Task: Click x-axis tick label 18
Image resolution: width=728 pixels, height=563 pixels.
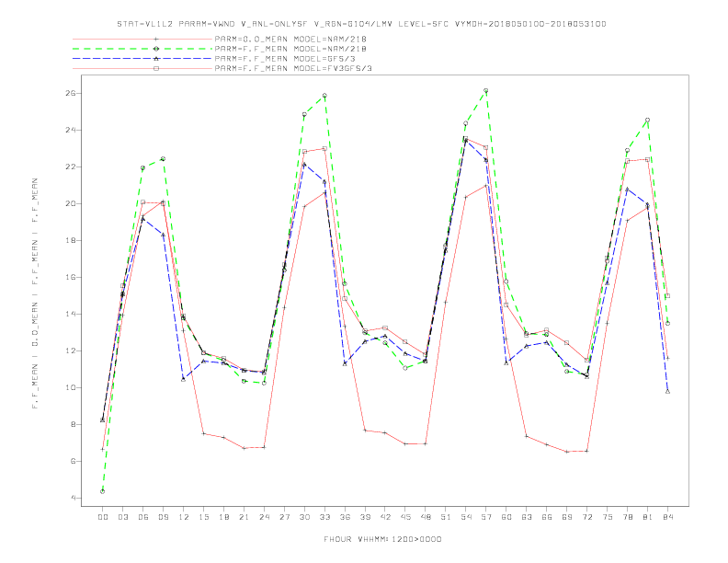Action: point(223,517)
